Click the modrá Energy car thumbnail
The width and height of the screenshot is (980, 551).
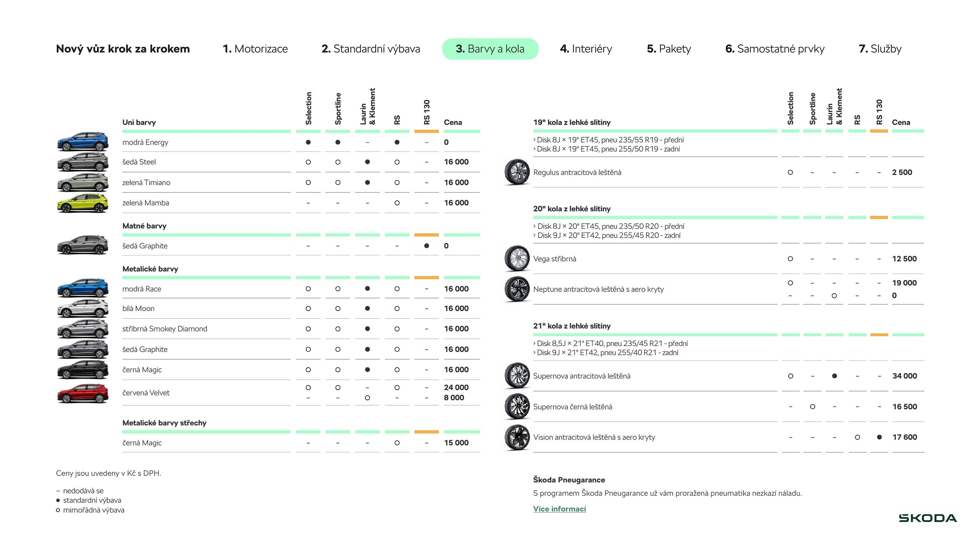click(83, 141)
